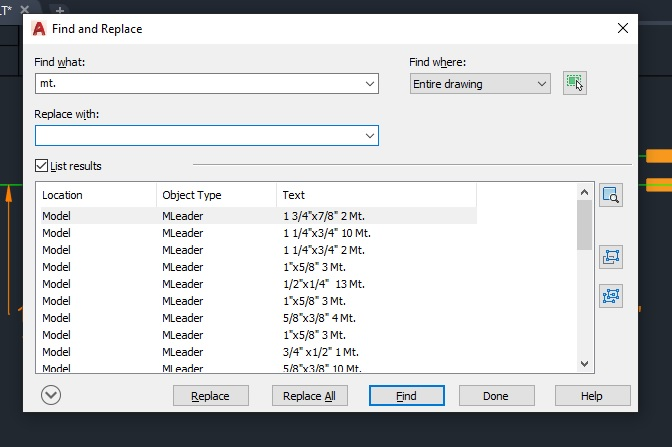Open the Find where dropdown
The width and height of the screenshot is (672, 447).
pyautogui.click(x=480, y=84)
